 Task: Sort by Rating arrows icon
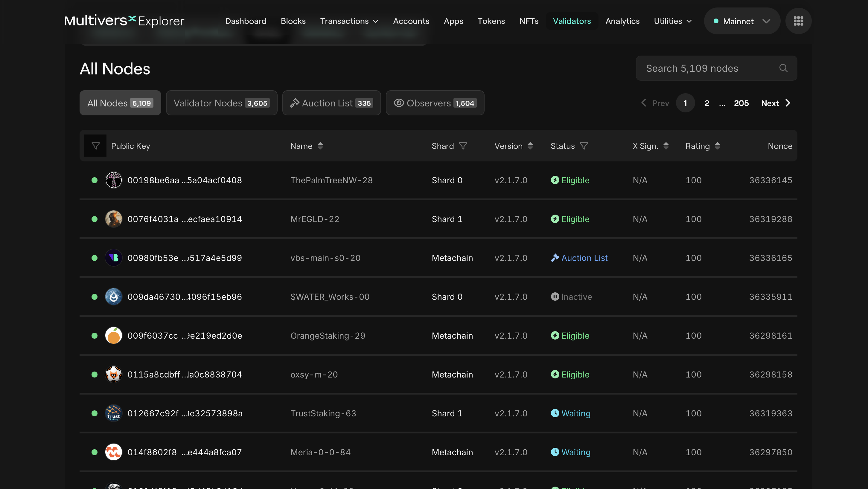tap(717, 146)
